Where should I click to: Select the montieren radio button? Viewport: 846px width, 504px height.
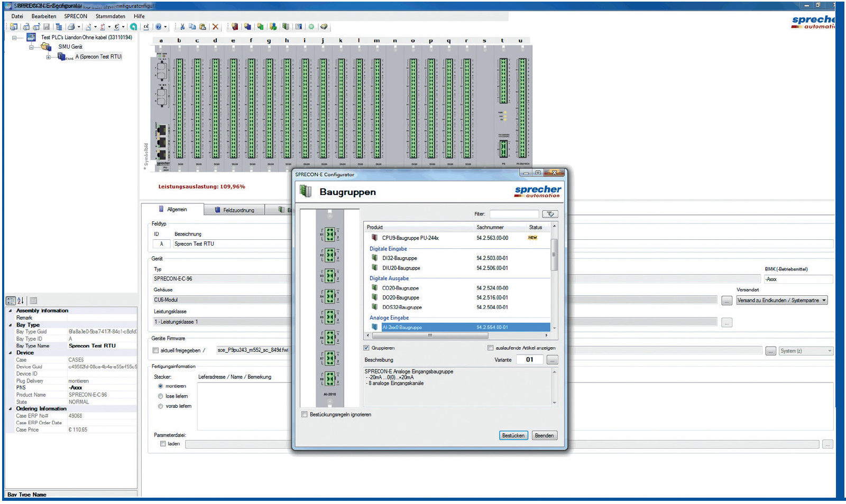tap(161, 386)
